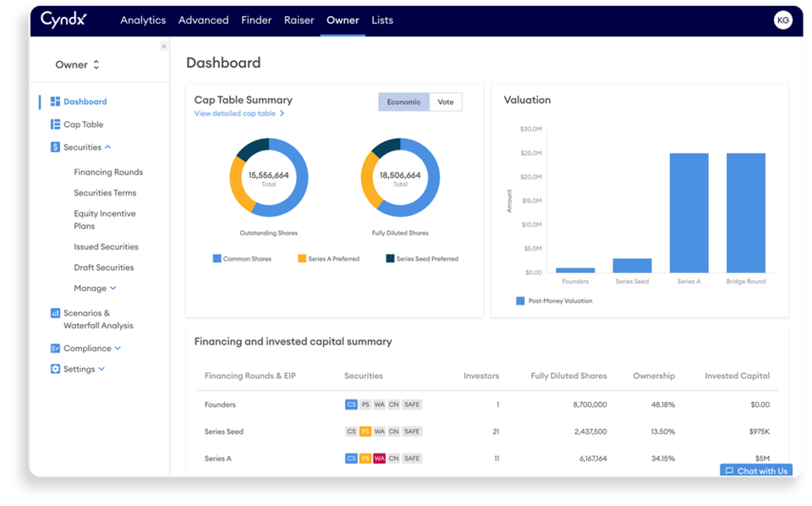The height and width of the screenshot is (506, 812).
Task: Click the SAFE badge in the Series Seed row
Action: (x=412, y=432)
